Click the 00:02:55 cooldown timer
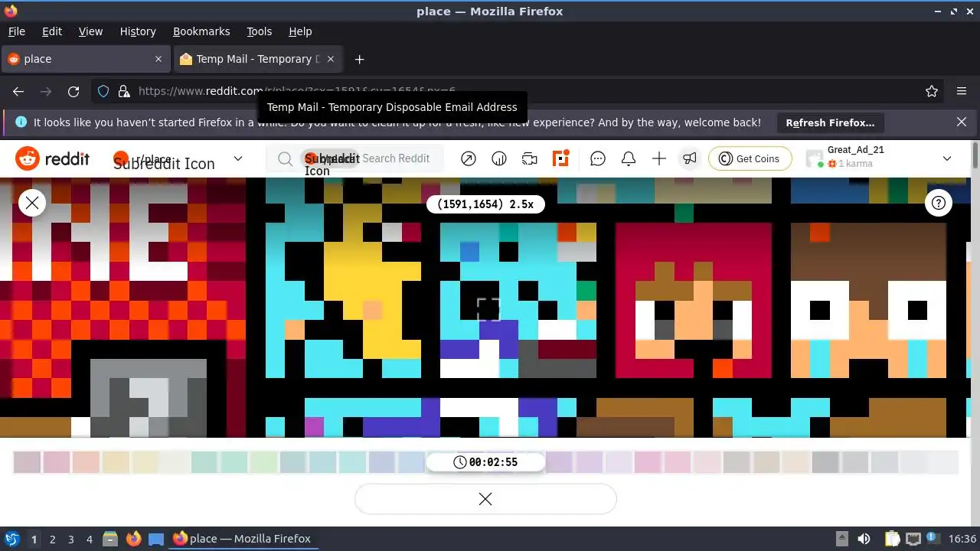Screen dimensions: 980x551 point(485,462)
